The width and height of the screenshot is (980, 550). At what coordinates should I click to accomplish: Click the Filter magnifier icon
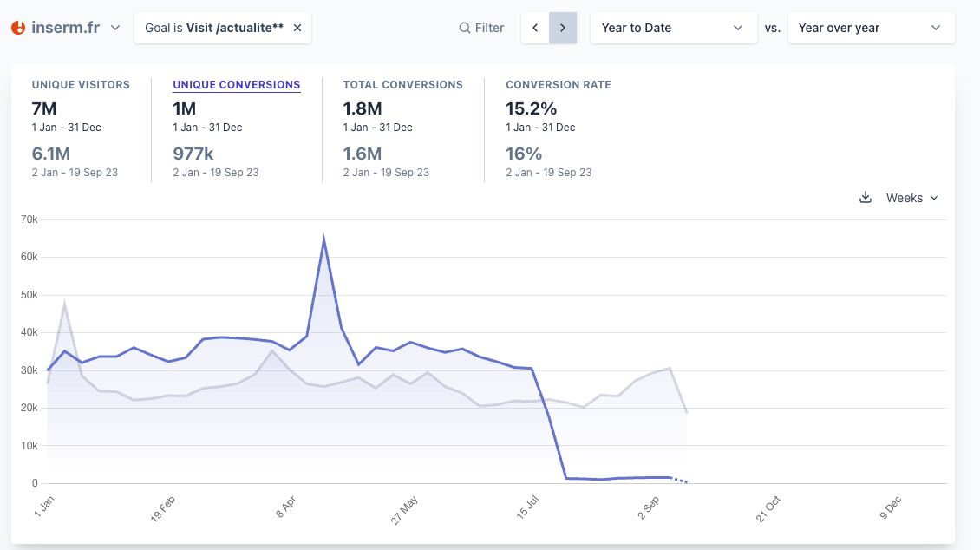click(465, 28)
